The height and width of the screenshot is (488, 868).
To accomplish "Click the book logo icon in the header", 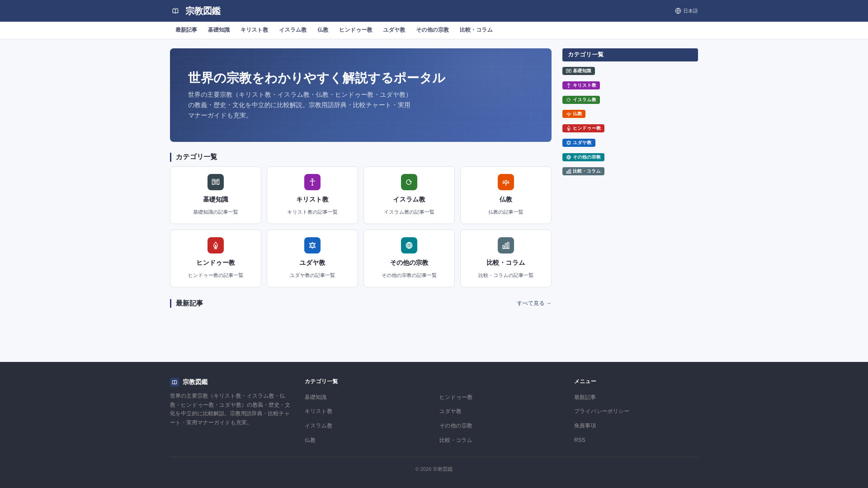I will (x=175, y=11).
